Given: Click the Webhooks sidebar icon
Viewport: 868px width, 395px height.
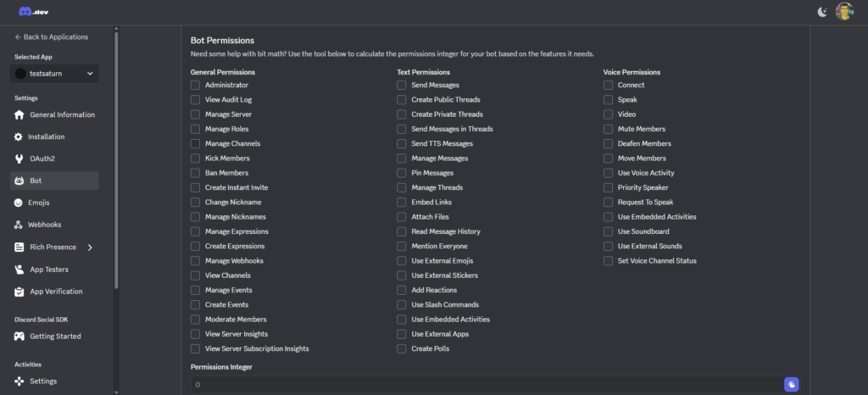Looking at the screenshot, I should (x=19, y=225).
